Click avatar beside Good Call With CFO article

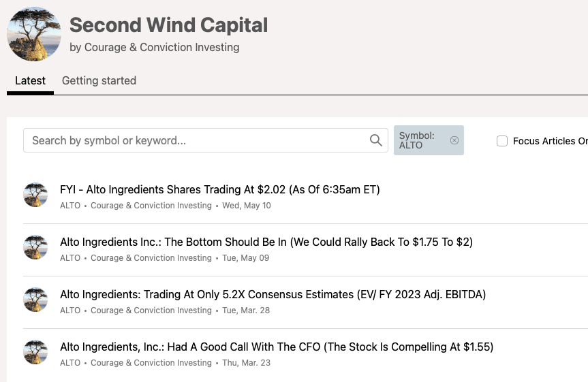pyautogui.click(x=35, y=352)
